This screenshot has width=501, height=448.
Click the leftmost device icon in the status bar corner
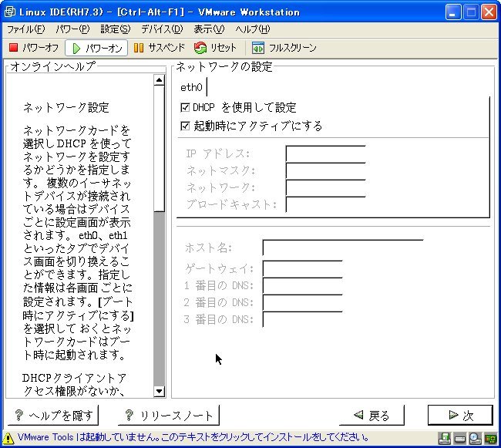[445, 439]
